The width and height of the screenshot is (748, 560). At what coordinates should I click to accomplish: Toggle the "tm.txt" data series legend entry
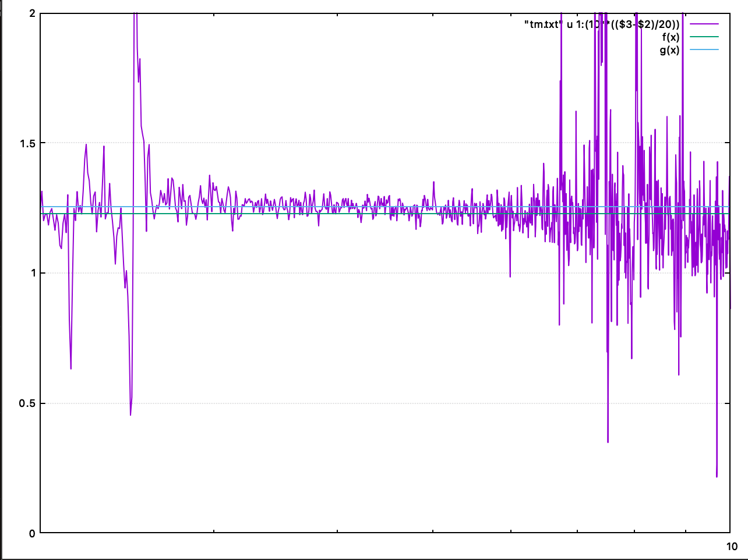pos(601,24)
